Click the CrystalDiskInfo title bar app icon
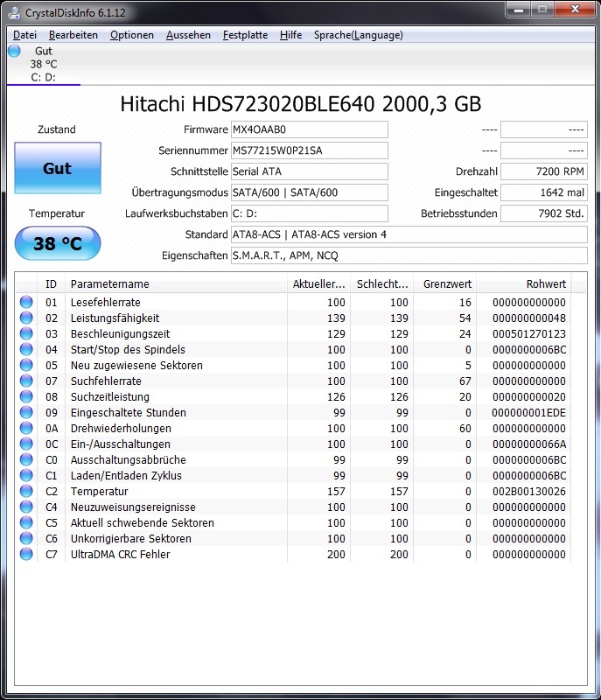601x700 pixels. point(14,12)
